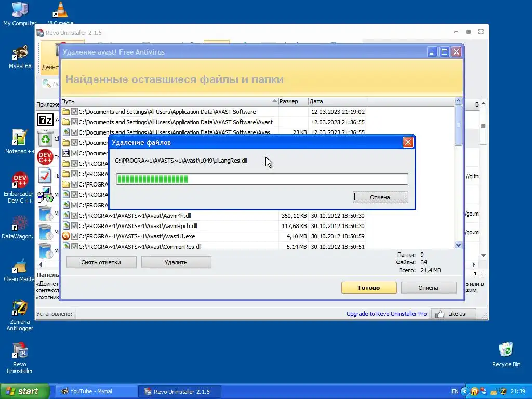The height and width of the screenshot is (399, 532).
Task: Open the Windows start menu
Action: [x=24, y=392]
